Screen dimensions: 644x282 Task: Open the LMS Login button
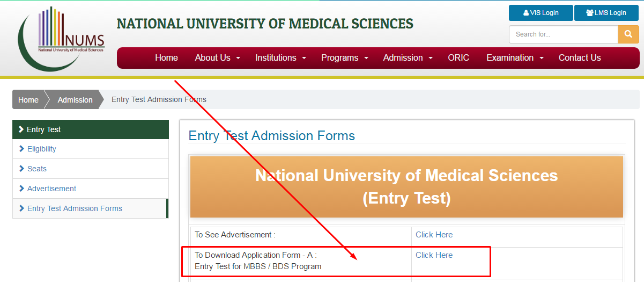[606, 13]
